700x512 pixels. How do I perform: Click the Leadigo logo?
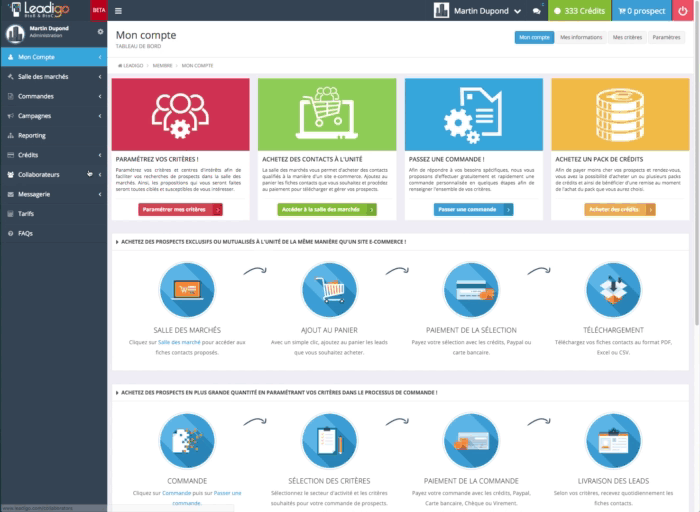39,10
